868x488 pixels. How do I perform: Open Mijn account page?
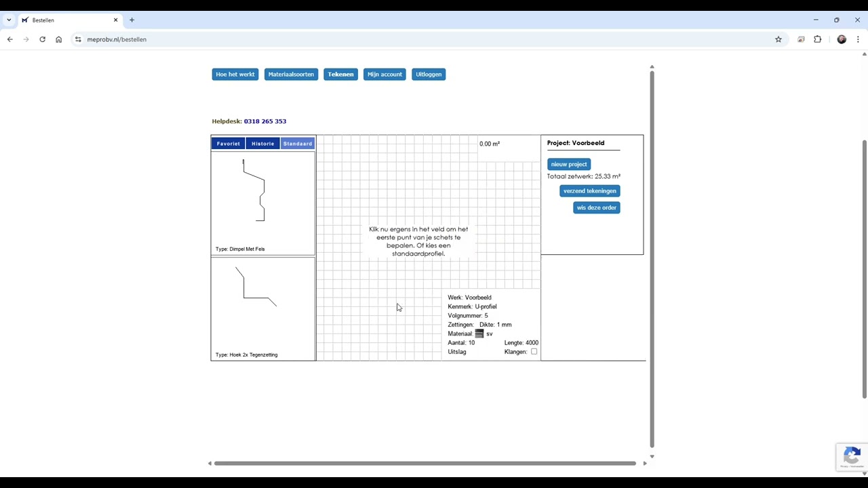tap(384, 74)
